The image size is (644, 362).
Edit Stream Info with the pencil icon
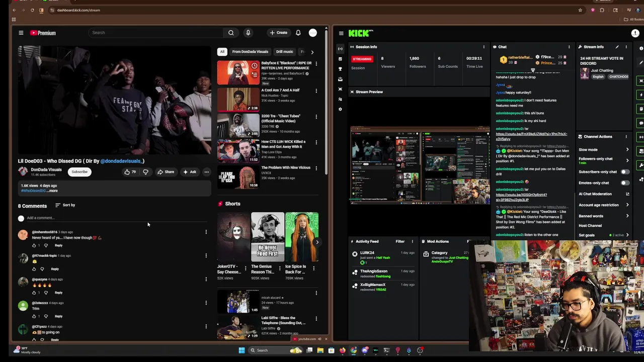click(x=617, y=47)
